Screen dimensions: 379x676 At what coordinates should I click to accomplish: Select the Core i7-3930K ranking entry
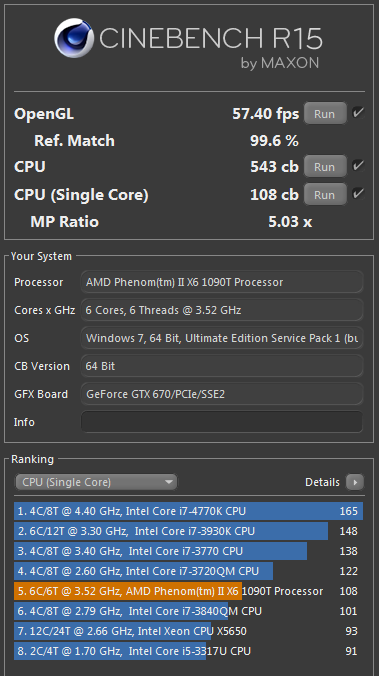click(x=188, y=531)
